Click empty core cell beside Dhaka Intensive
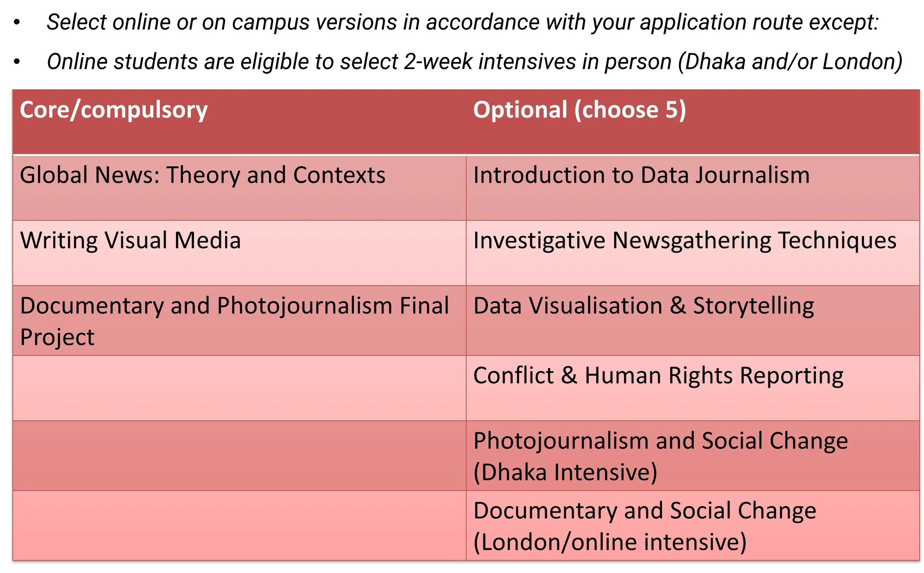This screenshot has width=924, height=573. point(239,455)
